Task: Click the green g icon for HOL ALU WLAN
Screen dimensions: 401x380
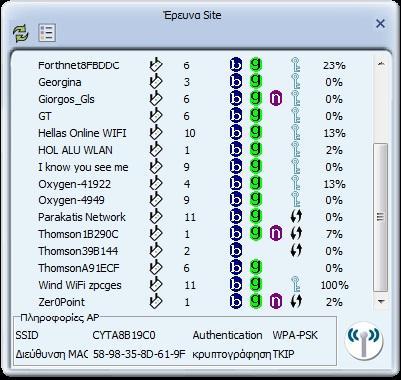Action: (x=256, y=149)
